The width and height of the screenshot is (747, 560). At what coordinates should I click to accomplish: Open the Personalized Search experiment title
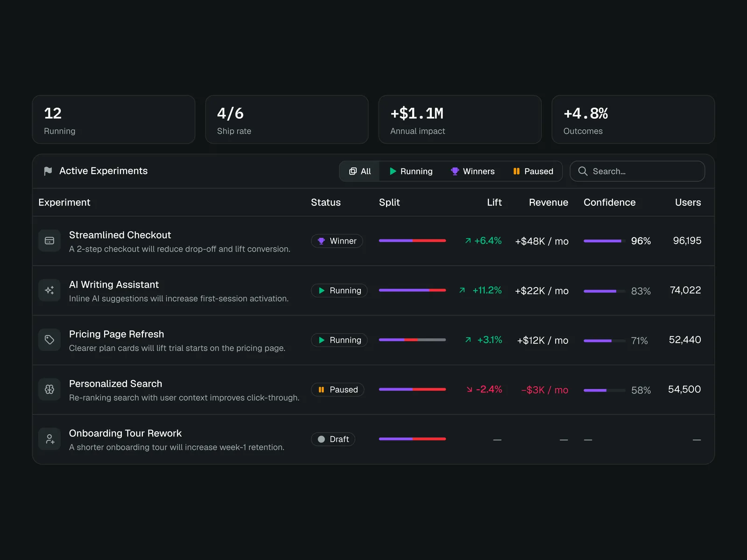[116, 384]
